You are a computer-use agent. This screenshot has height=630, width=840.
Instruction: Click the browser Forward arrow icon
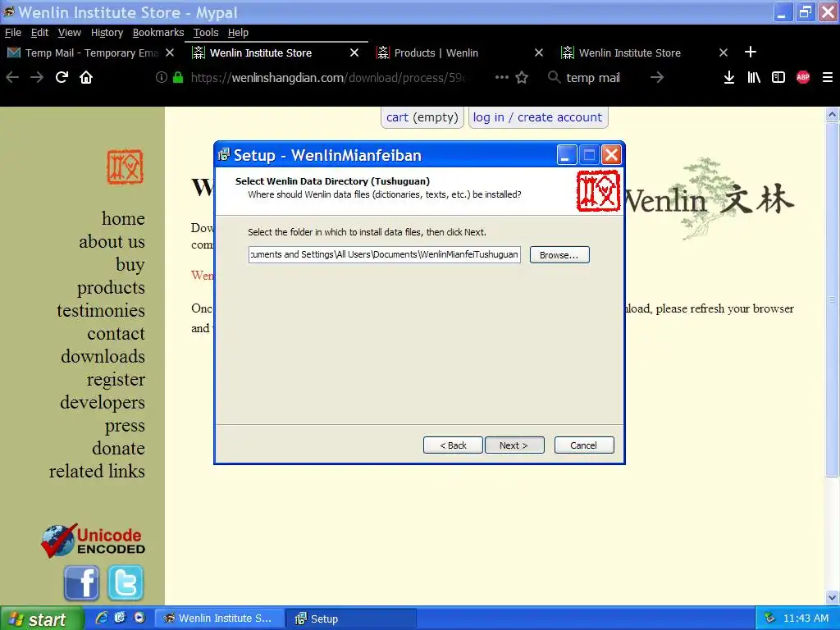[37, 78]
